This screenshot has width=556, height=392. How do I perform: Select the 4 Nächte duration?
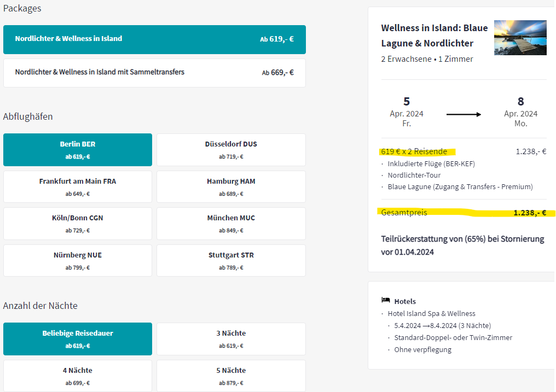point(78,375)
